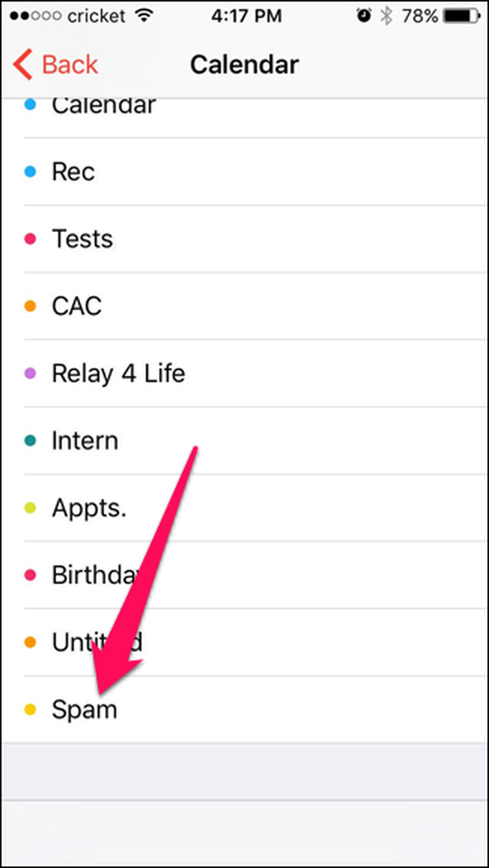Tap the orange CAC color dot
Screen dimensions: 489x868
coord(30,306)
